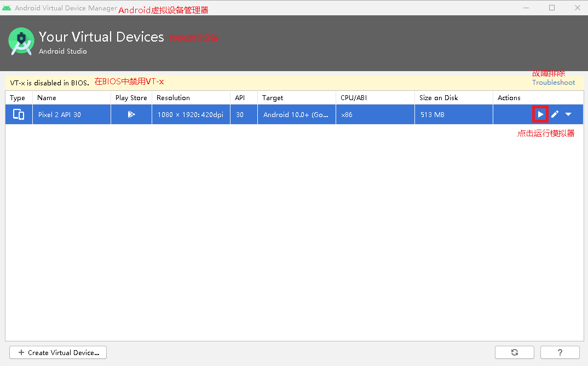588x366 pixels.
Task: Sort by the CPU/ABI column header
Action: tap(376, 98)
